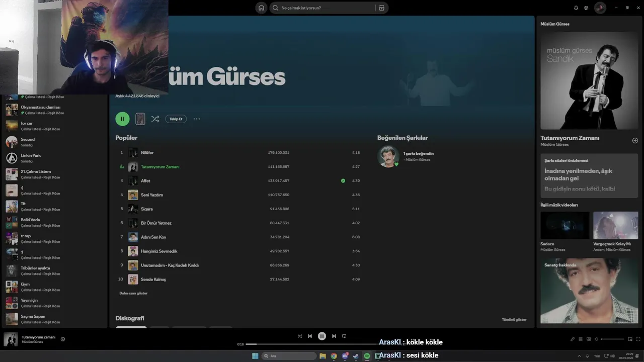
Task: Click the liked songs artist avatar thumbnail
Action: [x=388, y=156]
